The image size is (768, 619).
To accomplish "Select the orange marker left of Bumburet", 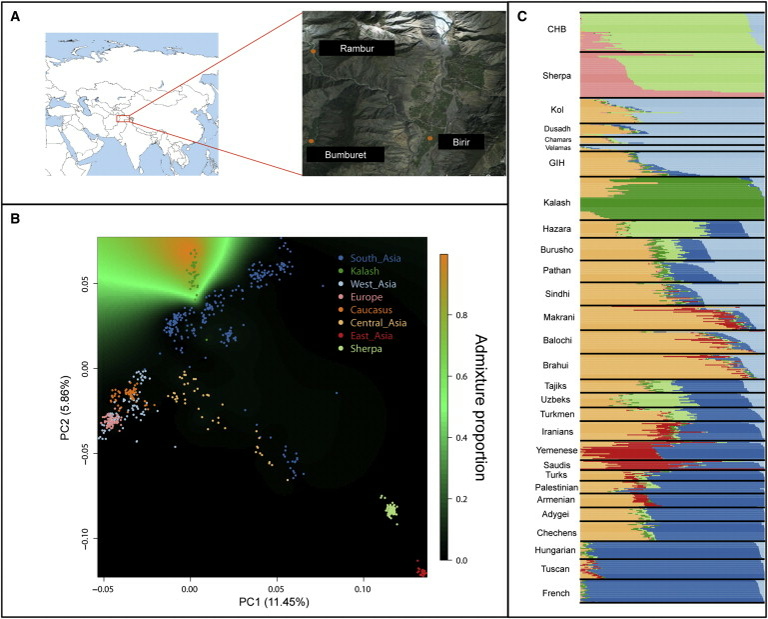I will click(x=311, y=142).
